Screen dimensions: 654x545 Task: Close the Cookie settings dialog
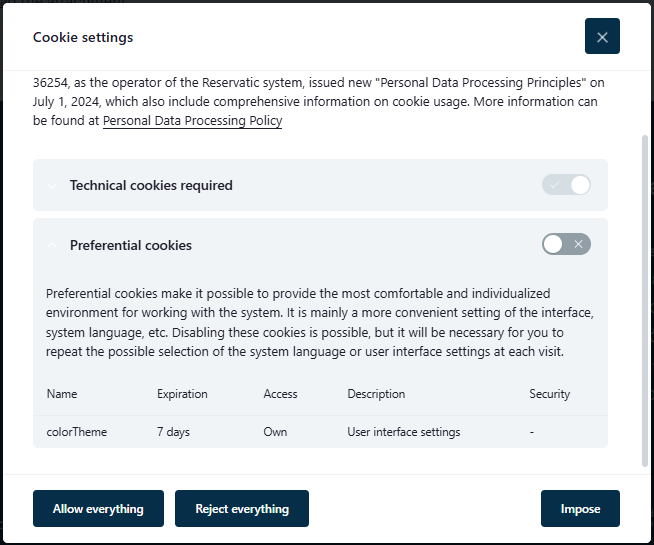pos(602,37)
